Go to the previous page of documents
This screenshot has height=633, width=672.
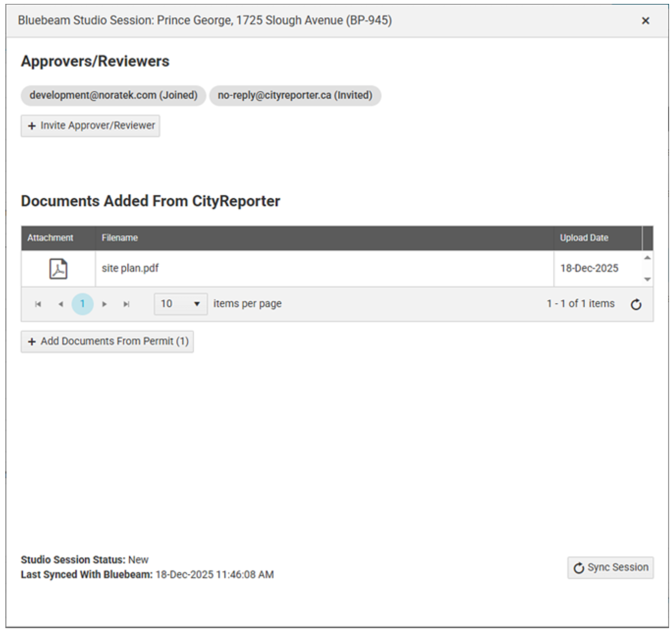tap(60, 304)
